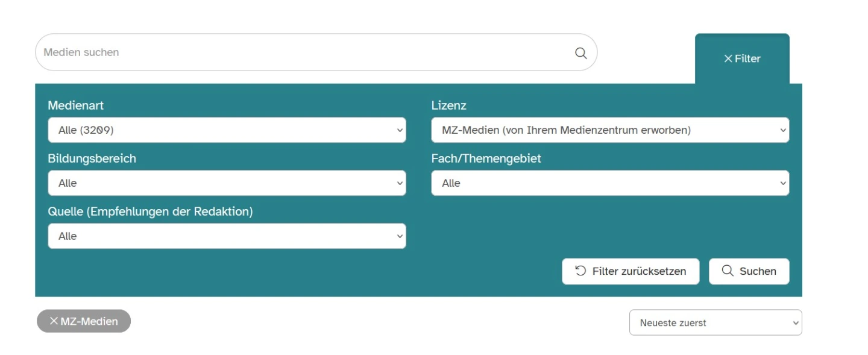Remove MZ-Medien filter via its X icon
Viewport: 868px width, 355px height.
(x=54, y=321)
